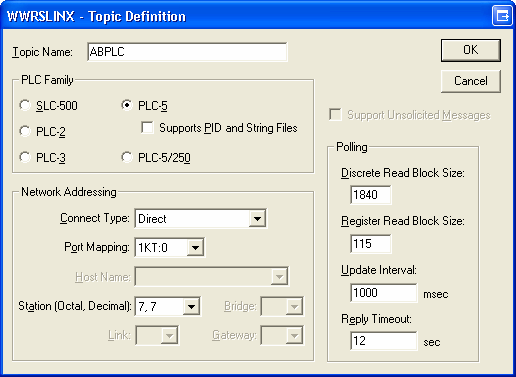Image resolution: width=516 pixels, height=377 pixels.
Task: Click the Network Addressing group label
Action: [x=69, y=192]
